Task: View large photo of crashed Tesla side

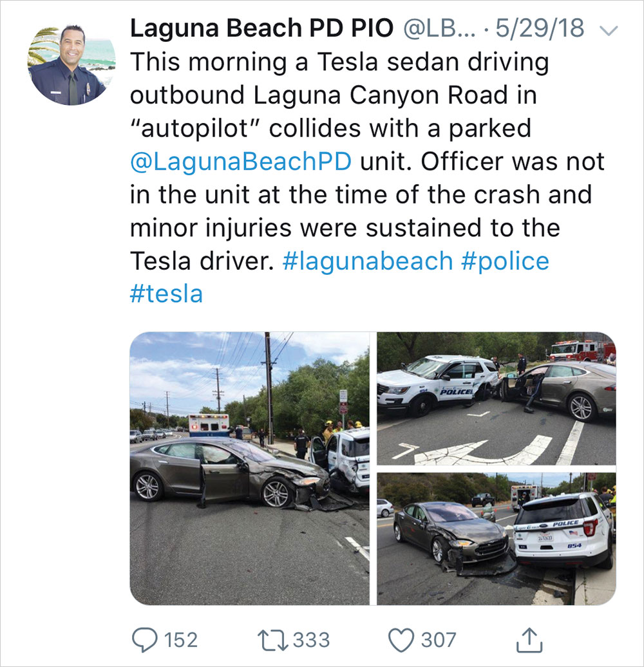Action: (x=250, y=468)
